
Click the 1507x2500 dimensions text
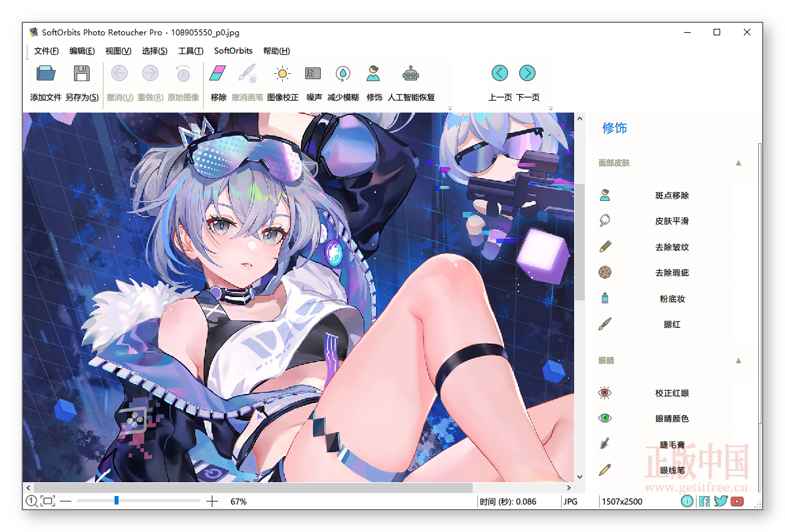click(x=622, y=501)
